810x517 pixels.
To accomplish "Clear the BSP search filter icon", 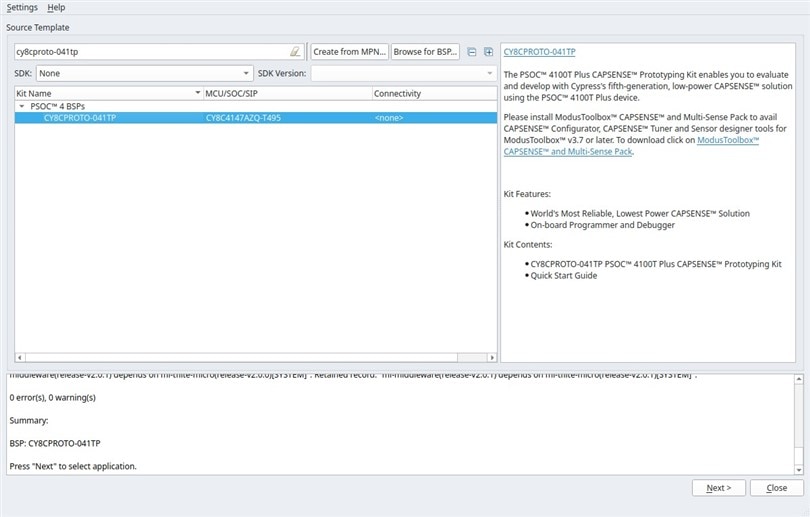I will 295,52.
